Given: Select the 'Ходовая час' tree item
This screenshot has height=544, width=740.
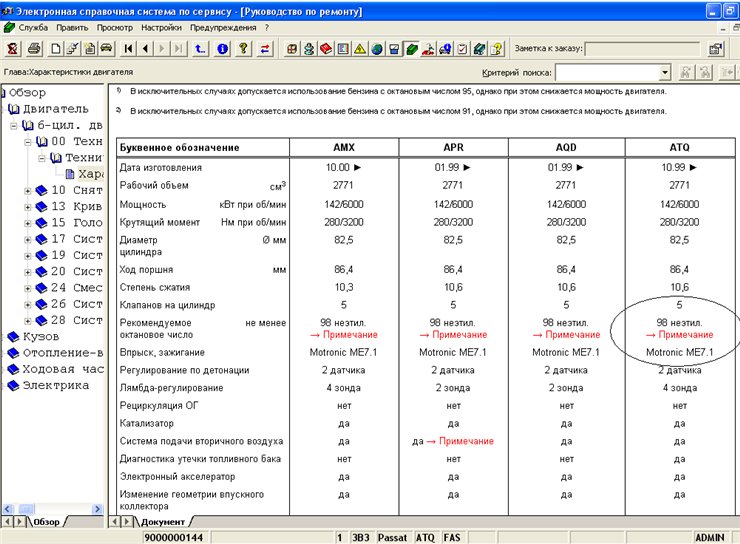Looking at the screenshot, I should tap(63, 369).
